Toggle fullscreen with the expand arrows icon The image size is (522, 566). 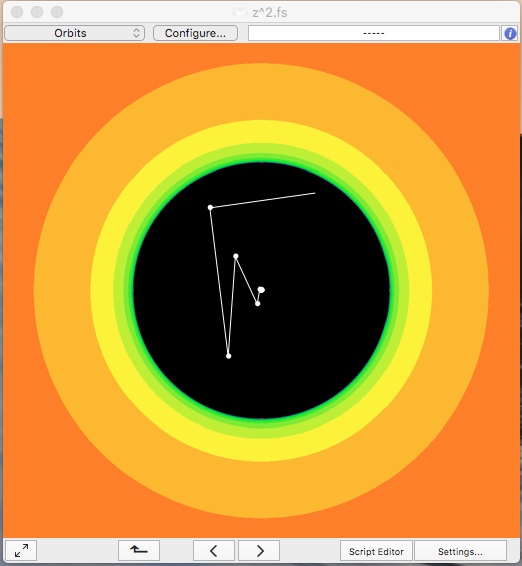tap(21, 550)
